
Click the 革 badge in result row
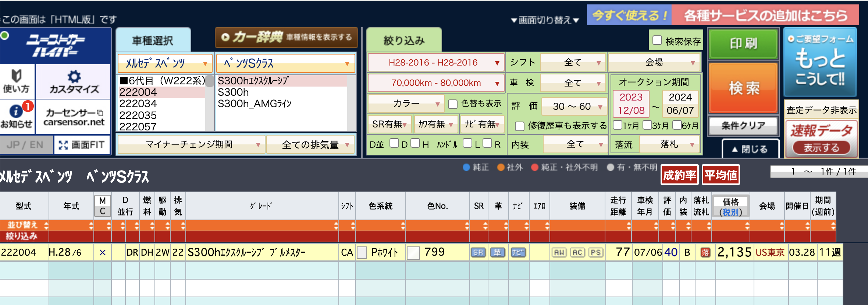click(x=497, y=252)
